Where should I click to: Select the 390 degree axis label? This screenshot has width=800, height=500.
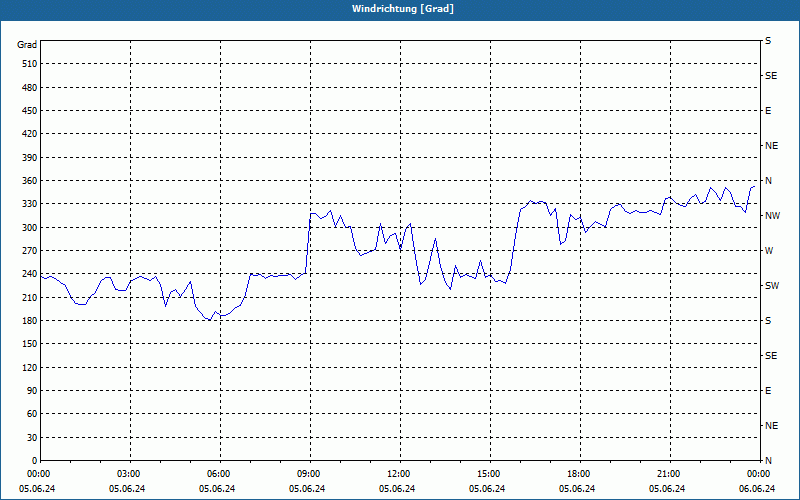coord(30,158)
